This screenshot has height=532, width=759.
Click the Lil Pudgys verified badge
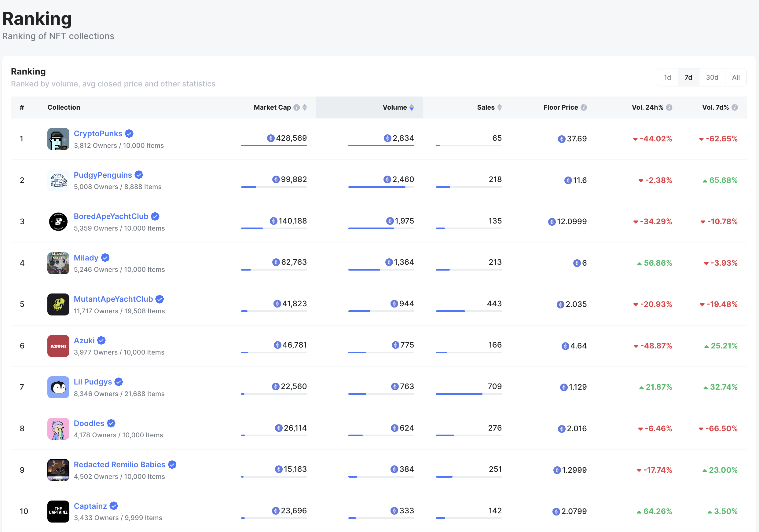point(119,382)
